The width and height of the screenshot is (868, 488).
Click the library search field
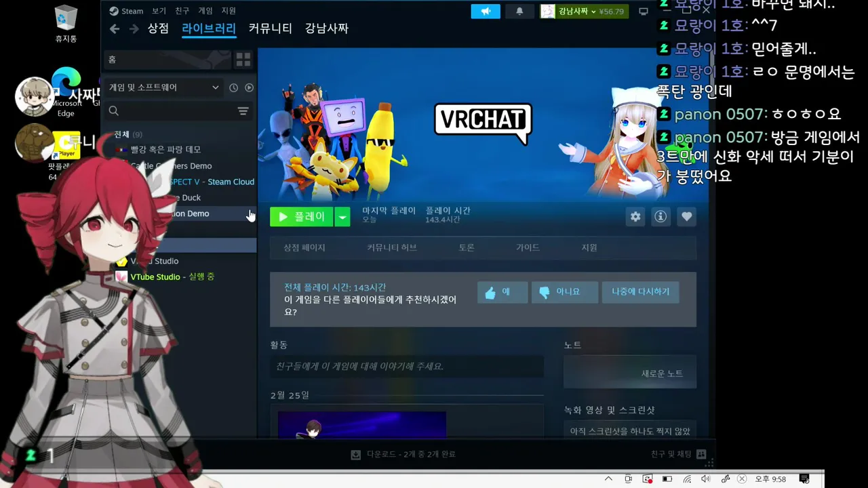pyautogui.click(x=178, y=111)
